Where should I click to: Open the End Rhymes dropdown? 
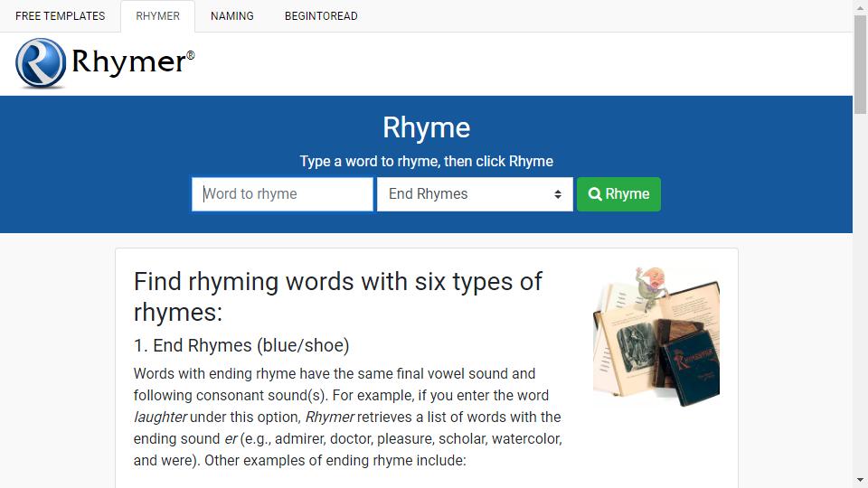[475, 194]
